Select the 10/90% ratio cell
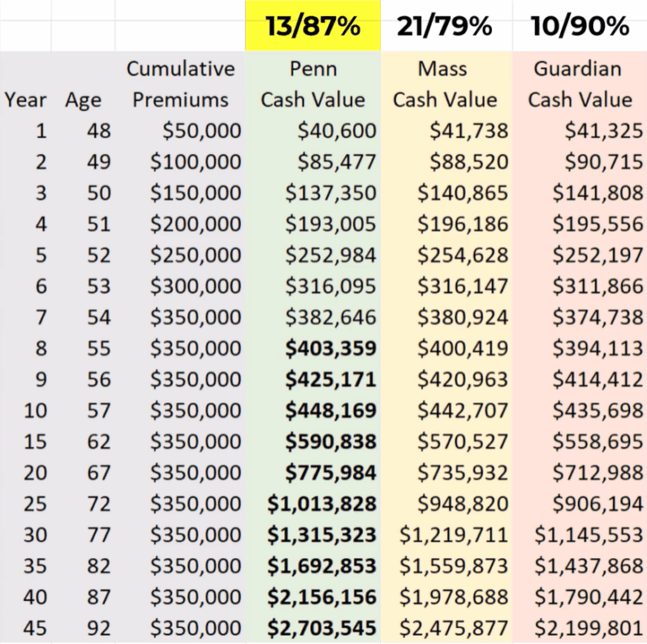The height and width of the screenshot is (644, 647). coord(580,25)
